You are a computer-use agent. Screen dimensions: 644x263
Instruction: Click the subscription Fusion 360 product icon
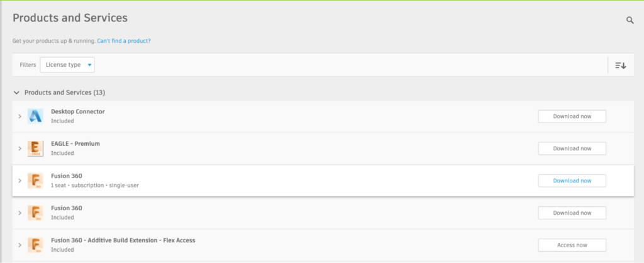[x=35, y=181]
